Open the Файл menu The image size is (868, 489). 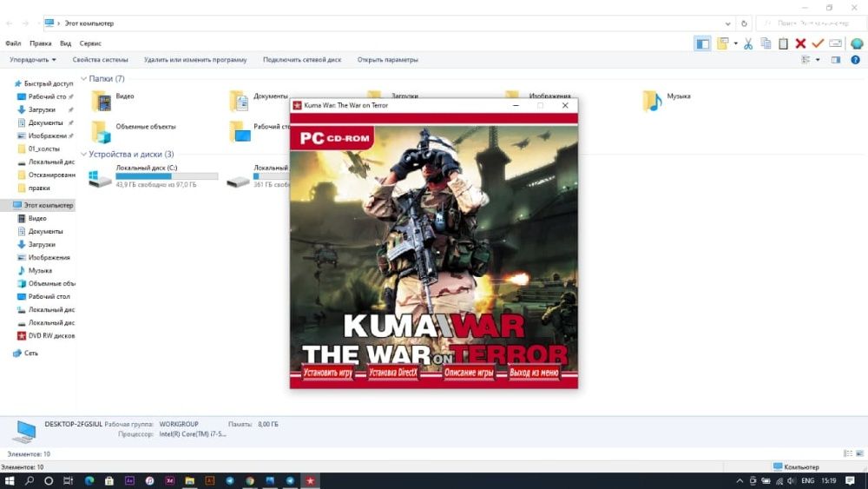coord(13,43)
